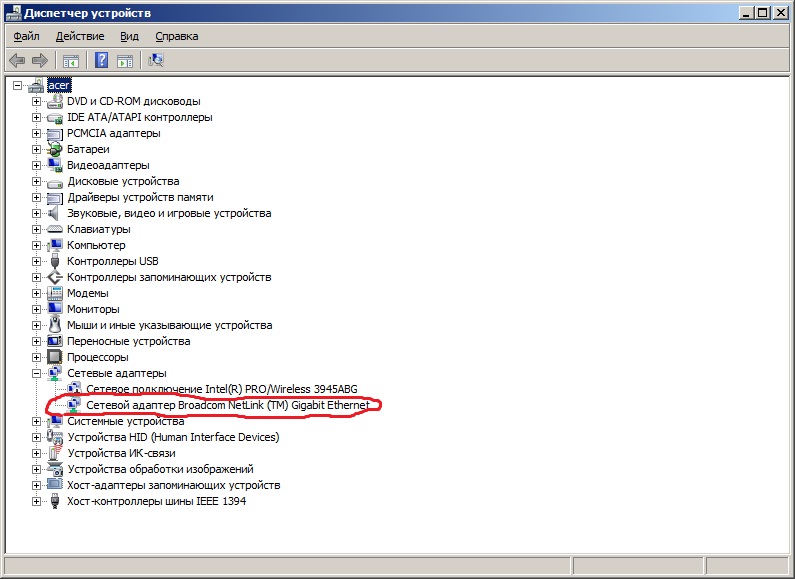The width and height of the screenshot is (795, 579).
Task: Click the keyboard icon next to Клавиатуры
Action: tap(55, 229)
